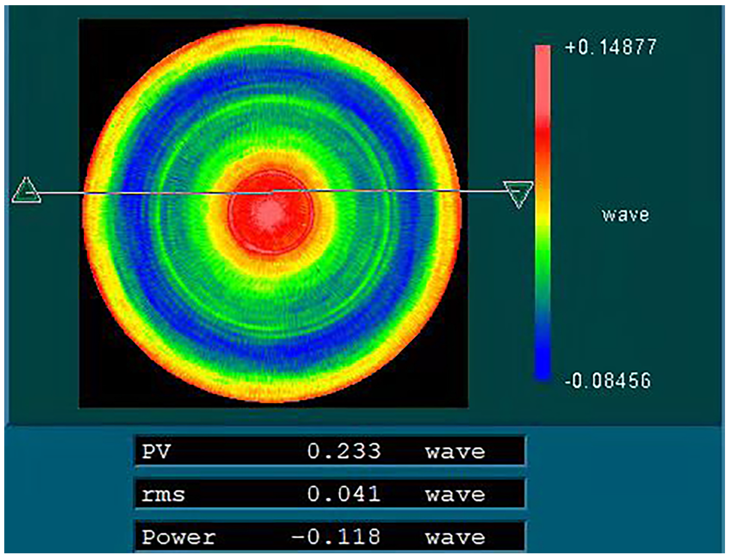Click the 0.233 PV value

(344, 452)
